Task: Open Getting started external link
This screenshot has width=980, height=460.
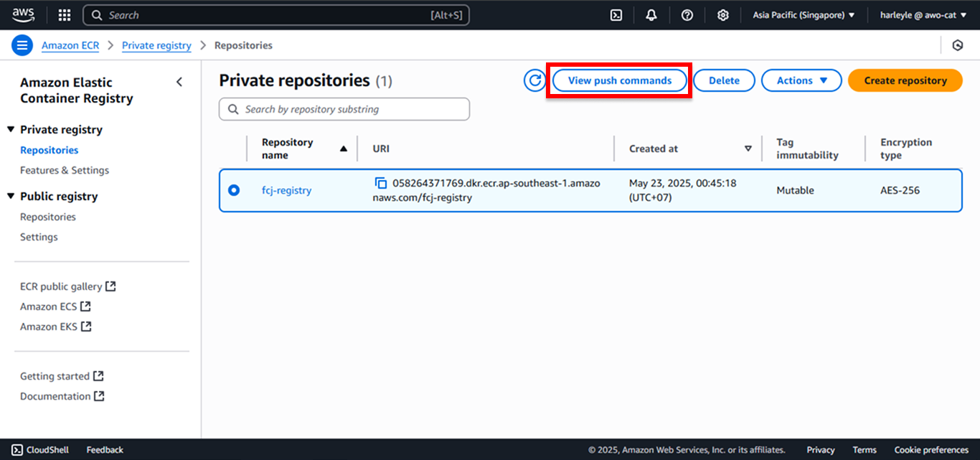Action: click(x=62, y=376)
